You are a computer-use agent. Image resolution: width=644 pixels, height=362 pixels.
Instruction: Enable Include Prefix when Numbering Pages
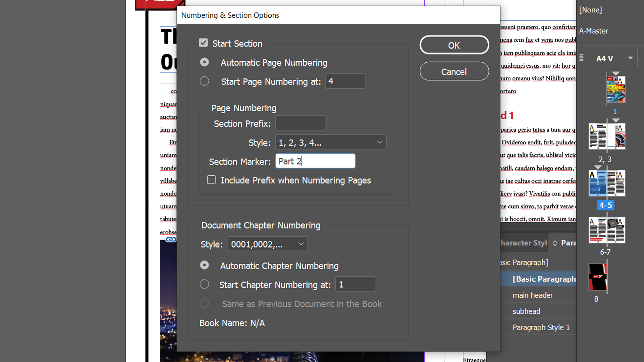[x=211, y=180]
